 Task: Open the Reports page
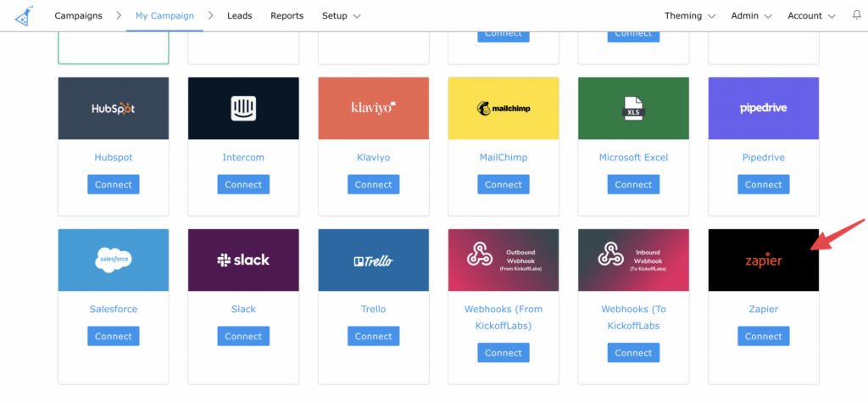pos(287,15)
